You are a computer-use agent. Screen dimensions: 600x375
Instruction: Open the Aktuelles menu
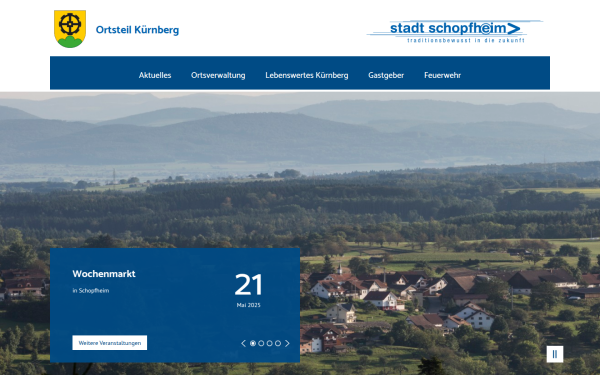[155, 75]
